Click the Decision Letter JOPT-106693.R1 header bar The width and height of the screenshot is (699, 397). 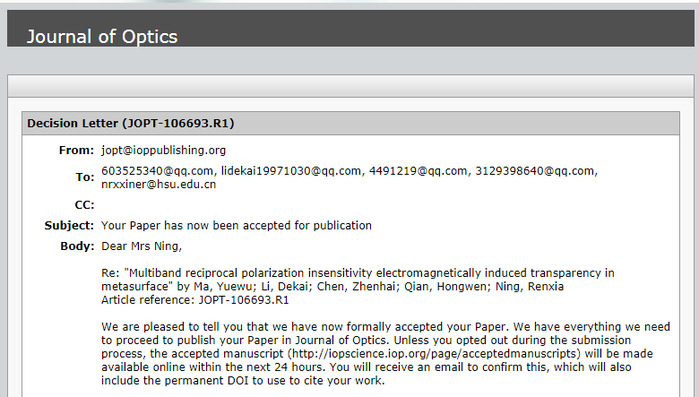(350, 123)
